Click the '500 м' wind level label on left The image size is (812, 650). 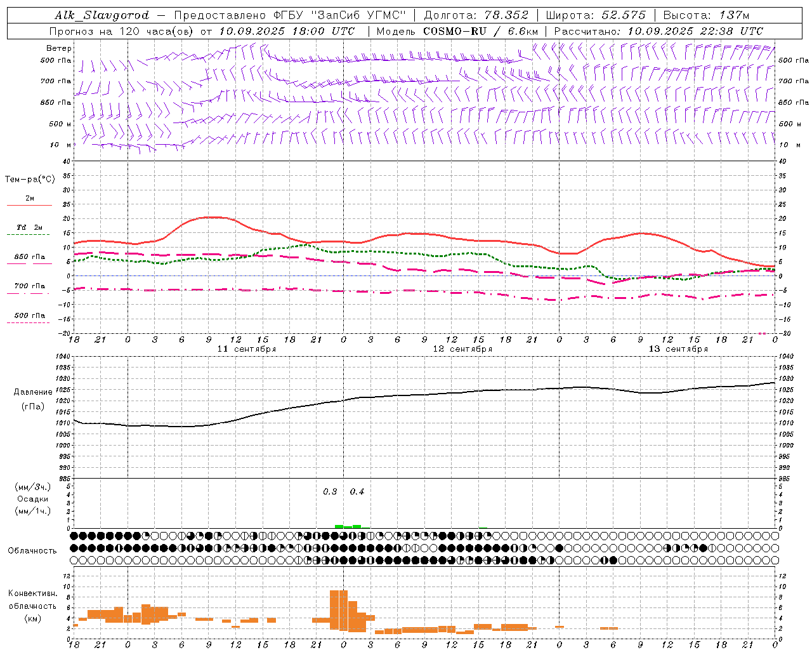60,124
